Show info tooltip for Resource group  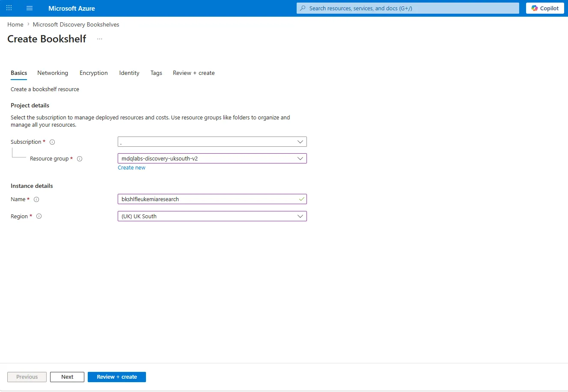80,159
